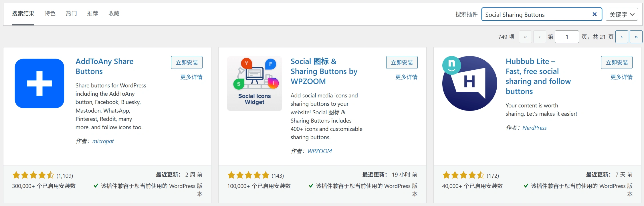The width and height of the screenshot is (644, 206).
Task: Open the 关键字 search type dropdown
Action: tap(621, 14)
